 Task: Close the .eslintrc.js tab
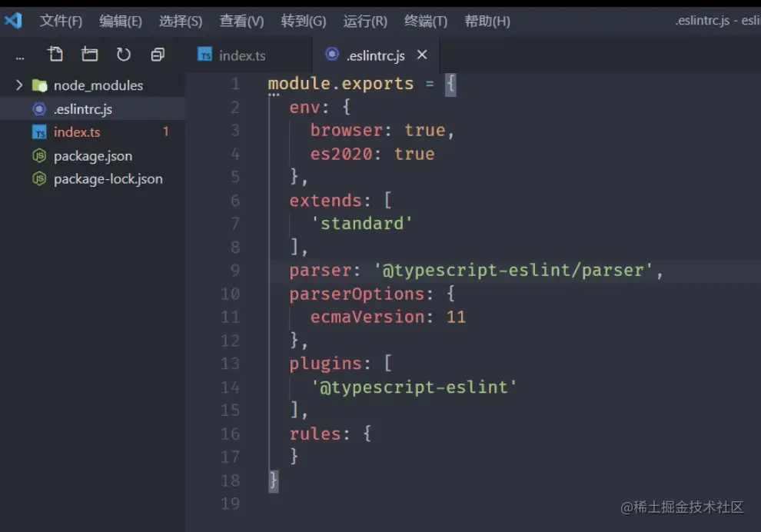click(x=422, y=55)
